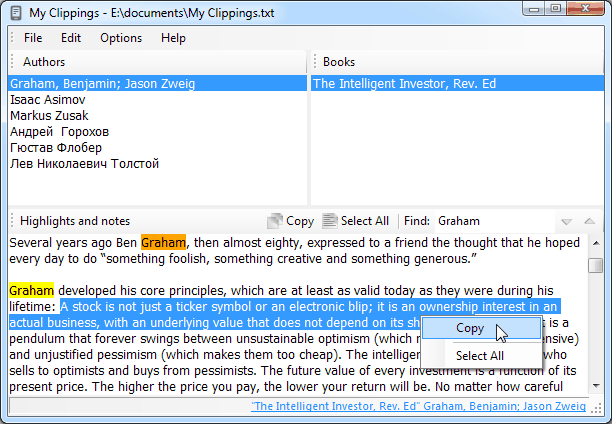
Task: Click the window resize grip at corner
Action: point(597,408)
